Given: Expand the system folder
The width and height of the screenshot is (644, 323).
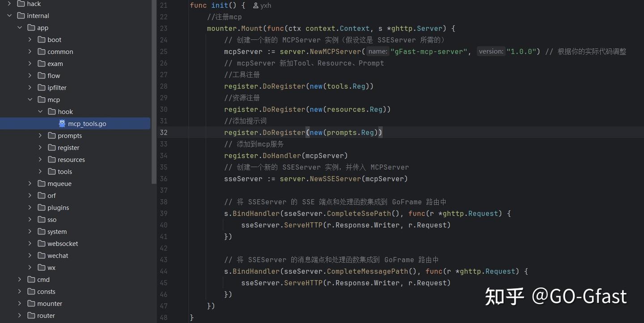Looking at the screenshot, I should coord(30,231).
